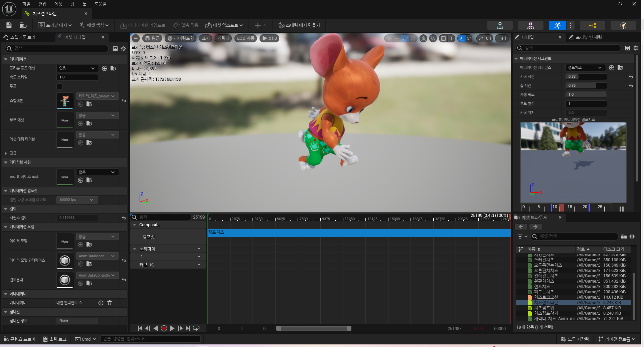Viewport: 644px width, 347px height.
Task: Add a metadata array element
Action: point(101,303)
